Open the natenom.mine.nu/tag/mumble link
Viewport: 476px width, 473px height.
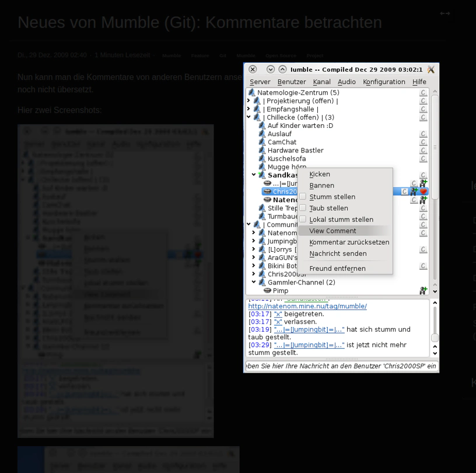(307, 306)
